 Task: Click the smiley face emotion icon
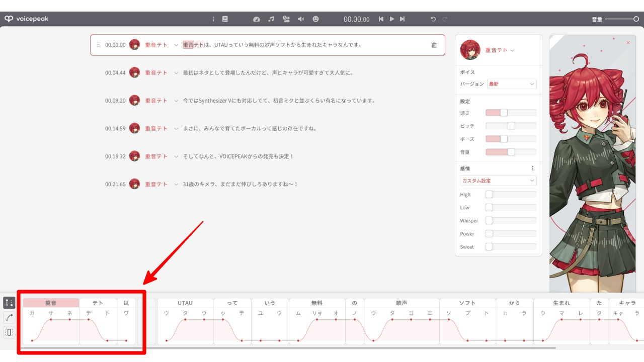point(315,19)
